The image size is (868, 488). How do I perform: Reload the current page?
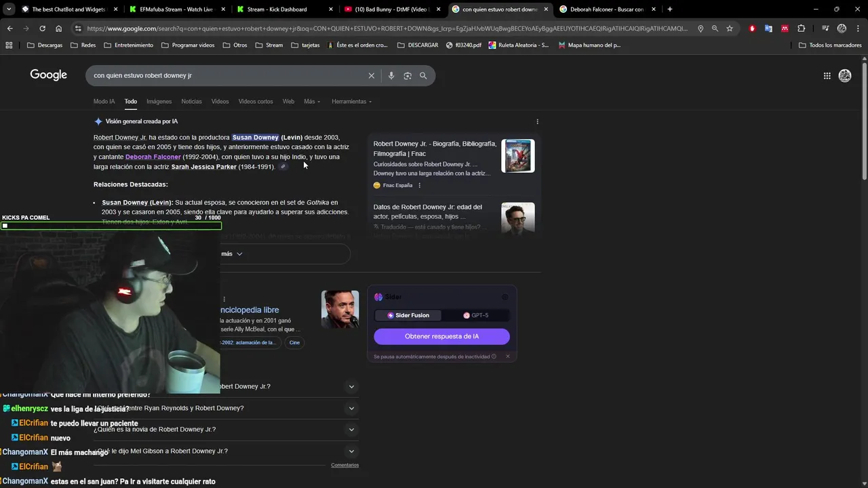[x=42, y=28]
